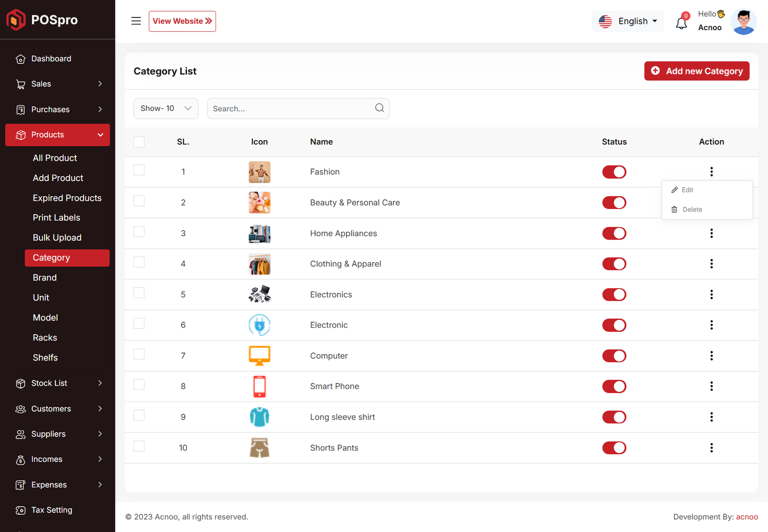The width and height of the screenshot is (768, 532).
Task: Click the POSpro logo
Action: pos(42,20)
